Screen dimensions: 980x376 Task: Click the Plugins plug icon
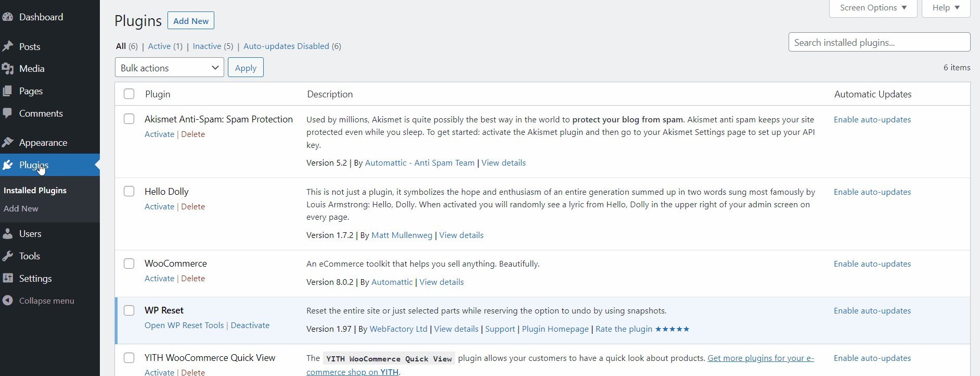(x=7, y=165)
